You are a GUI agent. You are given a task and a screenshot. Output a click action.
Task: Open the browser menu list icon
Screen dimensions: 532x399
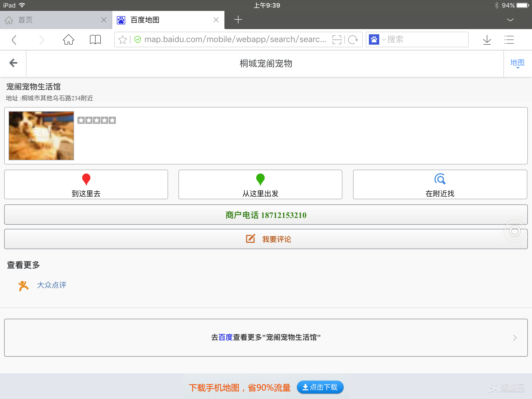pyautogui.click(x=509, y=39)
